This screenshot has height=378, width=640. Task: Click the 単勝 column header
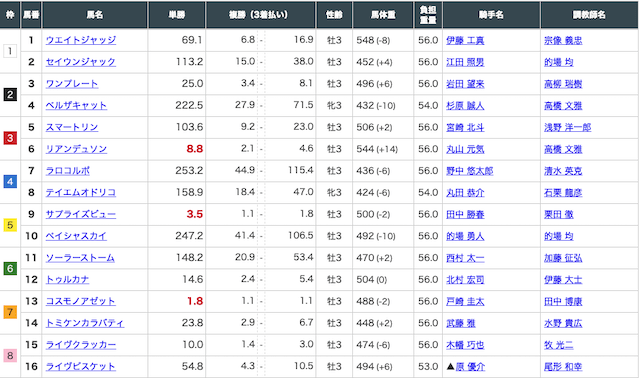[177, 15]
